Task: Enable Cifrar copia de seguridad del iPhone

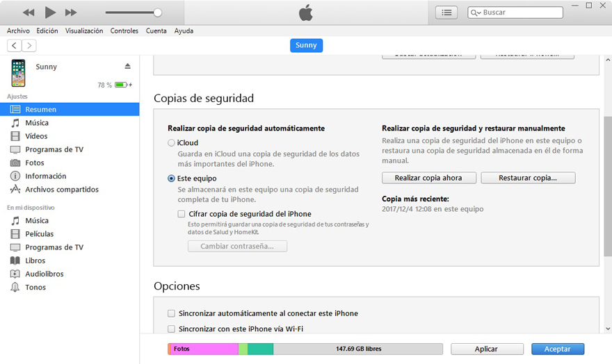Action: (x=181, y=214)
